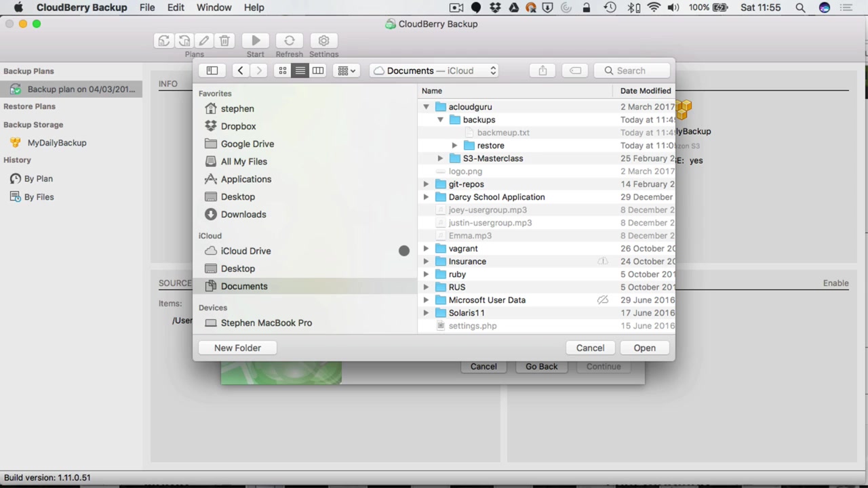Open History By Plan in CloudBerry
This screenshot has height=488, width=868.
click(39, 179)
